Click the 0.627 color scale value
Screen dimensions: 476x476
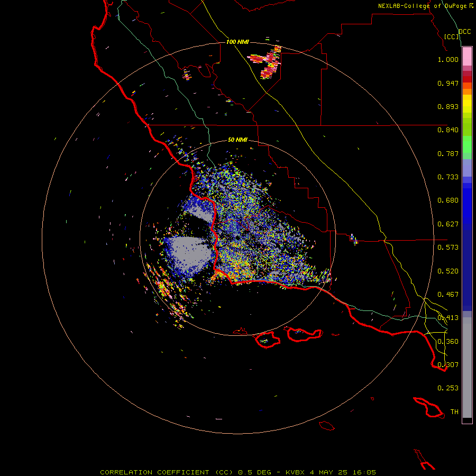pos(448,224)
